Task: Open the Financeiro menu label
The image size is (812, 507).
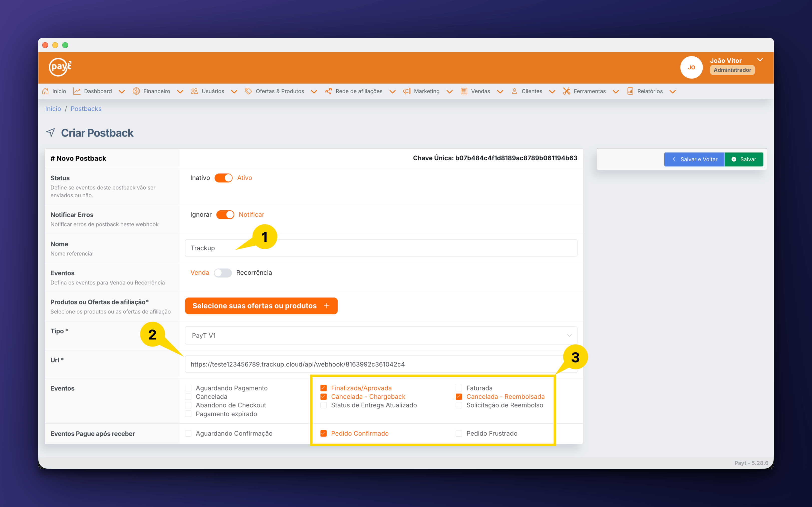Action: pos(157,91)
